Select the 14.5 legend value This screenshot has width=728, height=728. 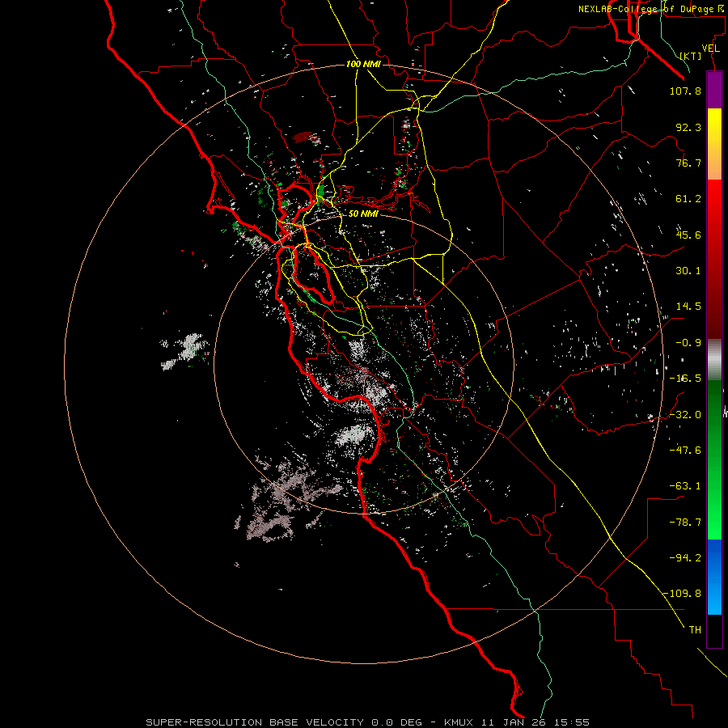pyautogui.click(x=688, y=307)
